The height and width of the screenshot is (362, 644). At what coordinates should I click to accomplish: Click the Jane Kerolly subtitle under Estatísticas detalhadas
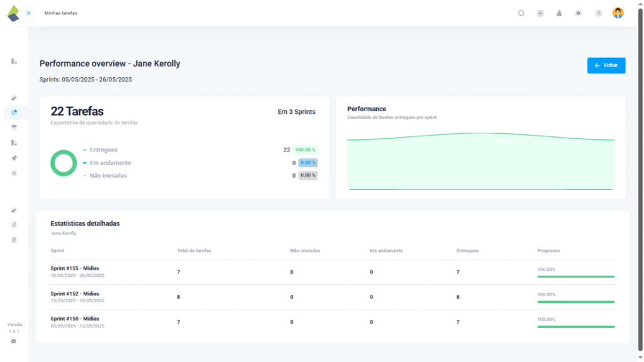(64, 233)
